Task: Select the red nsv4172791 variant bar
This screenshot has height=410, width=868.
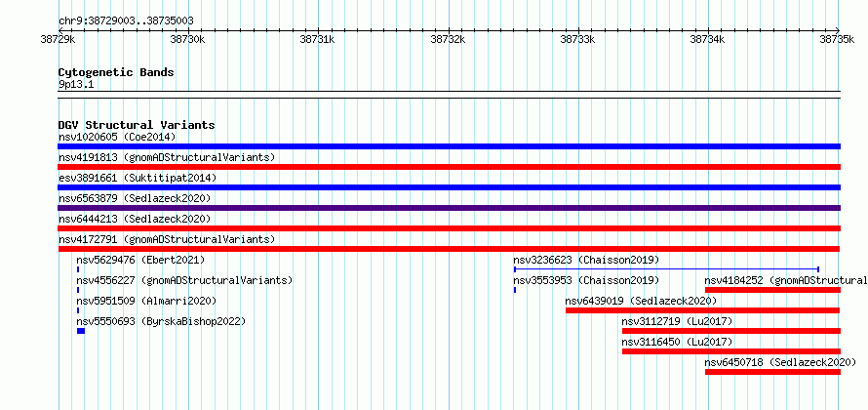Action: click(449, 249)
